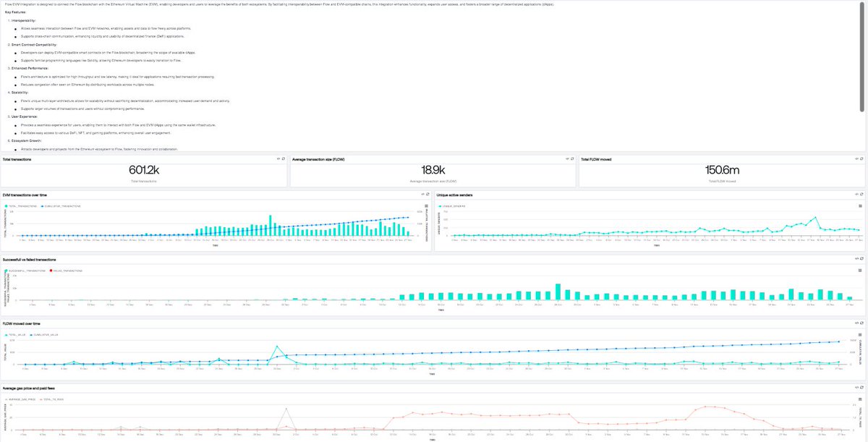Viewport: 868px width, 442px height.
Task: Refresh the EVM transactions over time chart
Action: (427, 194)
